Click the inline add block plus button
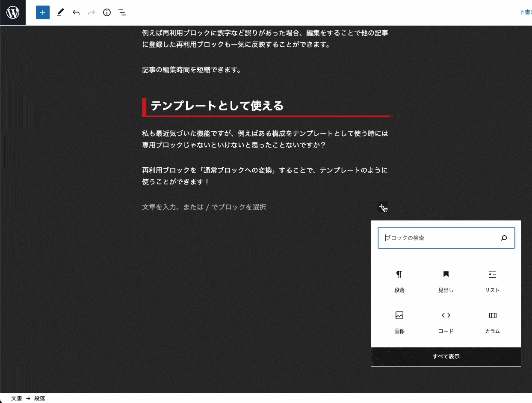532x403 pixels. 382,207
